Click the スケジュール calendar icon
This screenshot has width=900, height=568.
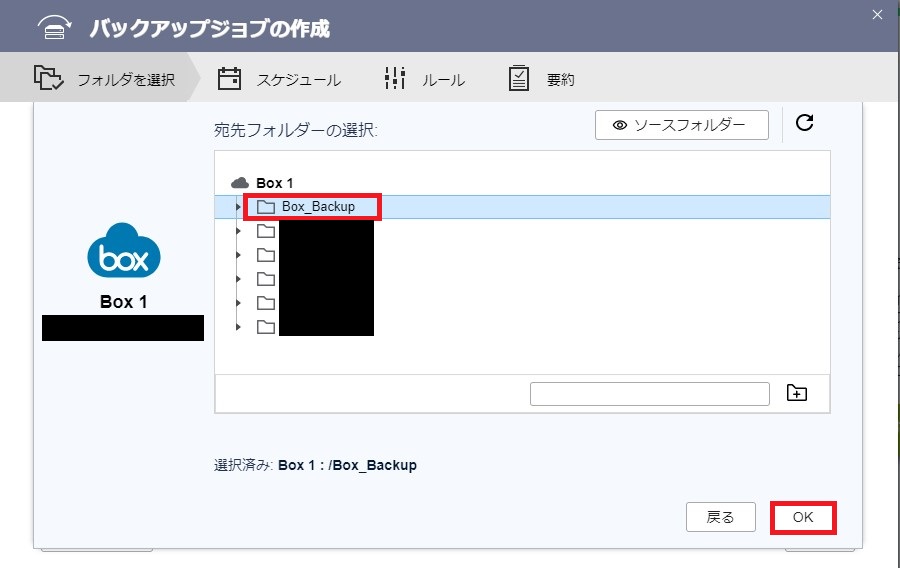(229, 79)
